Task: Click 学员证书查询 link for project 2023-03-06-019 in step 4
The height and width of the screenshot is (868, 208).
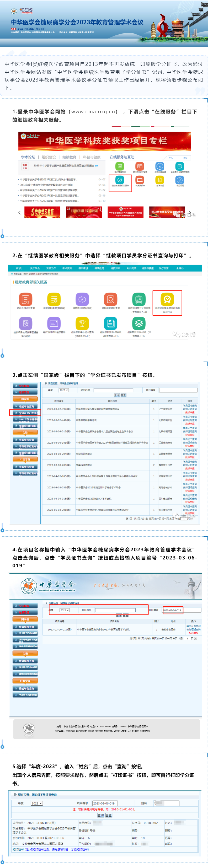Action: pyautogui.click(x=194, y=626)
